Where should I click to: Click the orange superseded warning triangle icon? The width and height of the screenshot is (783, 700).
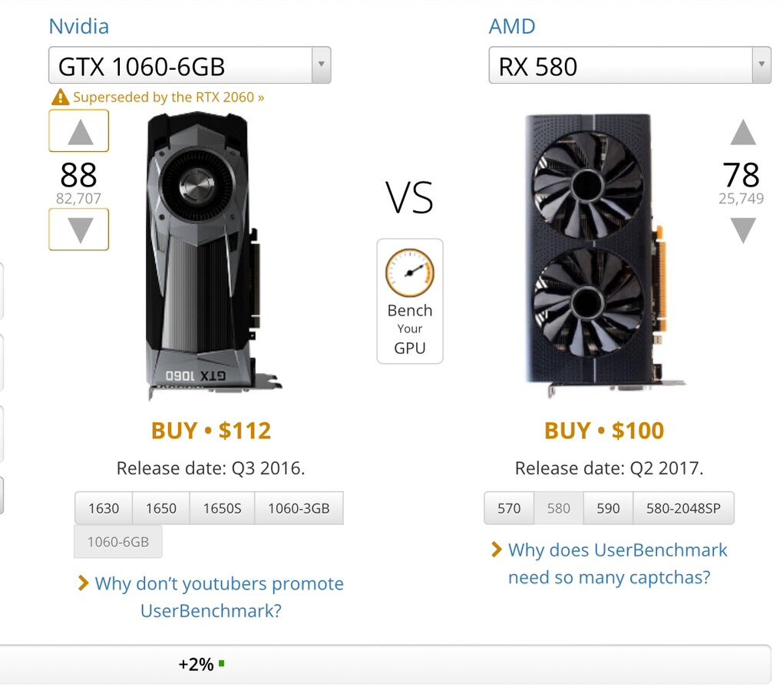point(60,97)
